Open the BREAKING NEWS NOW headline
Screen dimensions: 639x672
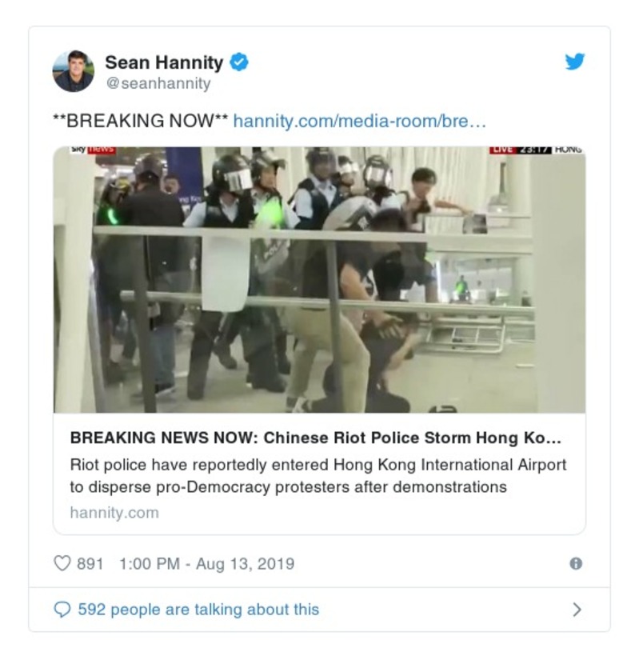coord(316,438)
